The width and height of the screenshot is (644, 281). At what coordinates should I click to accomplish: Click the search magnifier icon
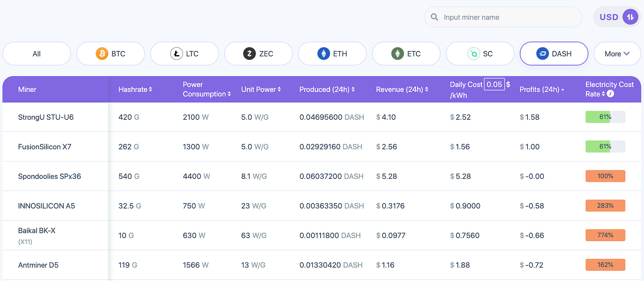pyautogui.click(x=435, y=17)
